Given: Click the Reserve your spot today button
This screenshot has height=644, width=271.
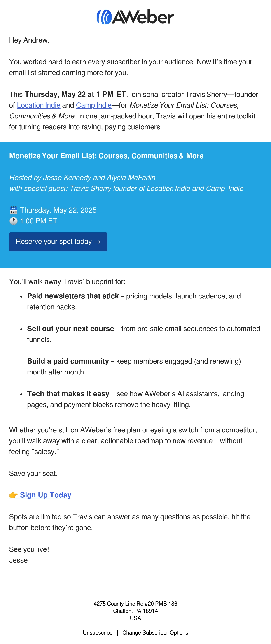Looking at the screenshot, I should (x=58, y=242).
